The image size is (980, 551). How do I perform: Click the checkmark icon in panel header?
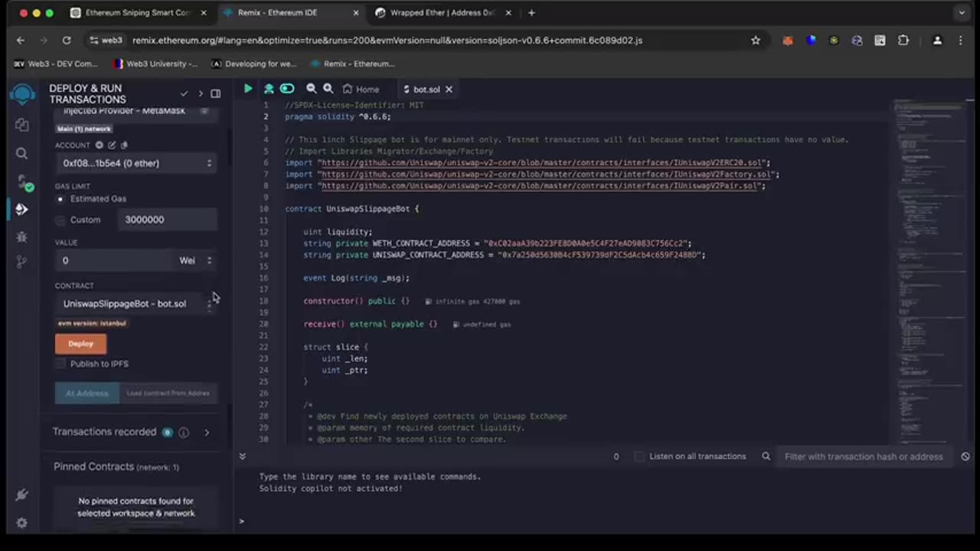184,93
